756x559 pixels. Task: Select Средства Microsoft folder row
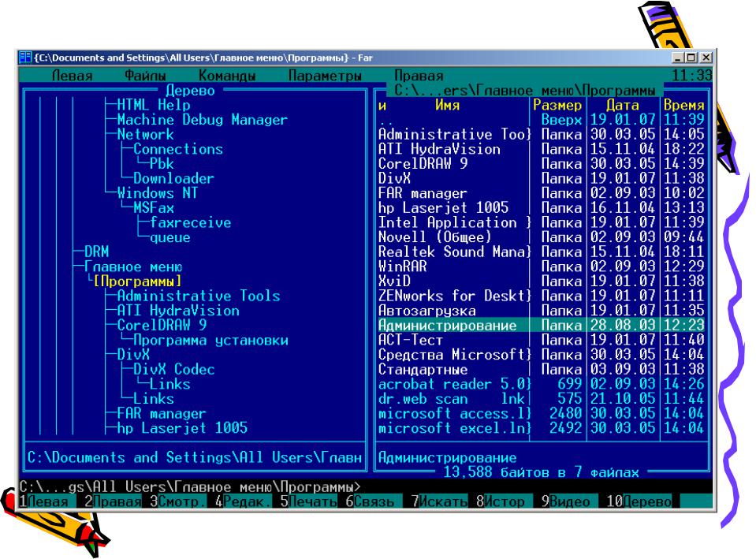(x=542, y=355)
